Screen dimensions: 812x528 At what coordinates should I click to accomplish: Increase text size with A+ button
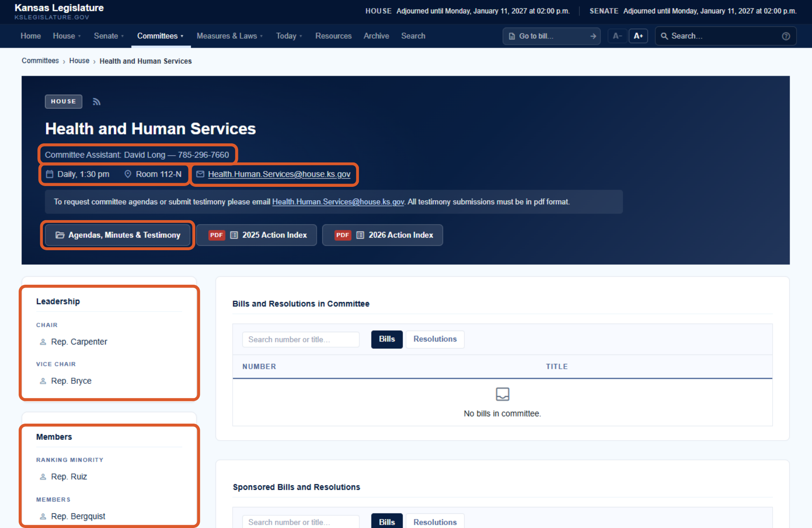[638, 36]
